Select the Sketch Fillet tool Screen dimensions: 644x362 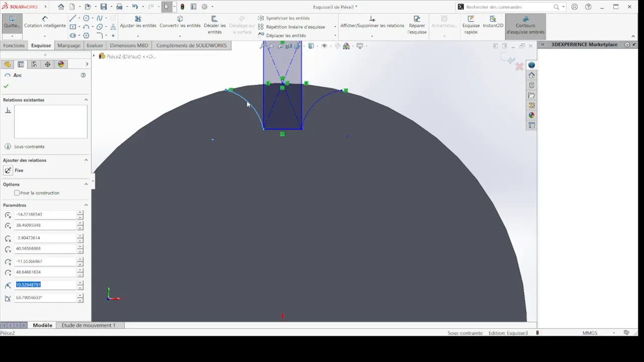[100, 36]
